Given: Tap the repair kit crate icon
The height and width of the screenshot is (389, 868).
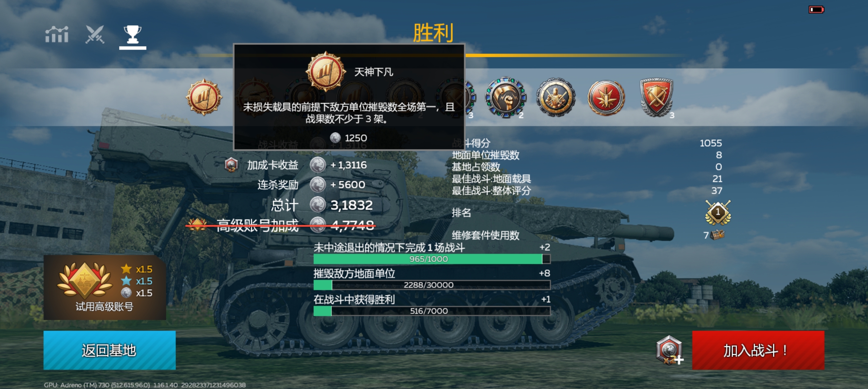Looking at the screenshot, I should 718,235.
